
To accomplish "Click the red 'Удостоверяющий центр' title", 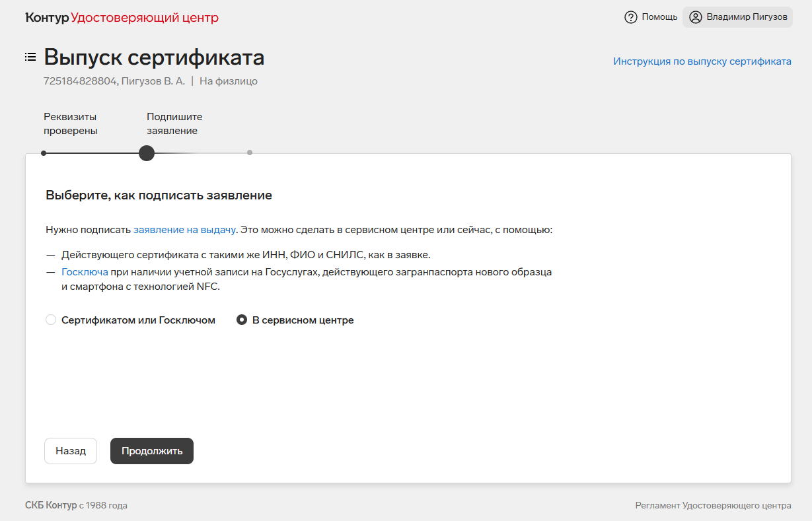I will point(145,18).
